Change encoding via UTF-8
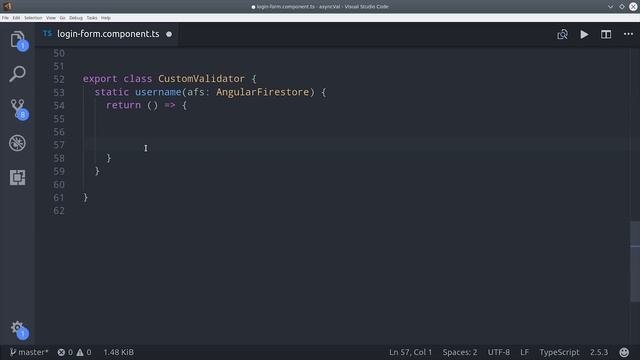The image size is (640, 360). (499, 352)
